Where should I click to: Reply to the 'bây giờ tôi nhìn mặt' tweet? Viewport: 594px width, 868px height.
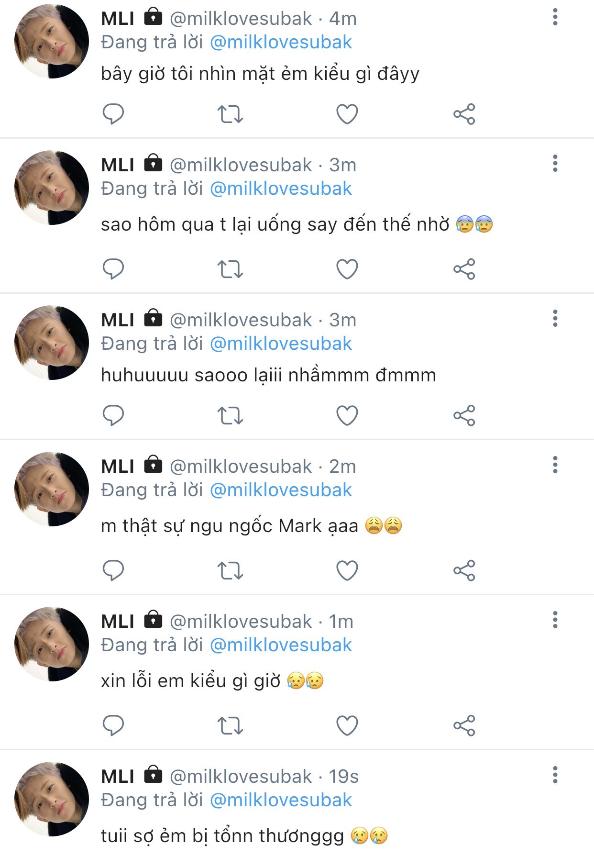(113, 114)
